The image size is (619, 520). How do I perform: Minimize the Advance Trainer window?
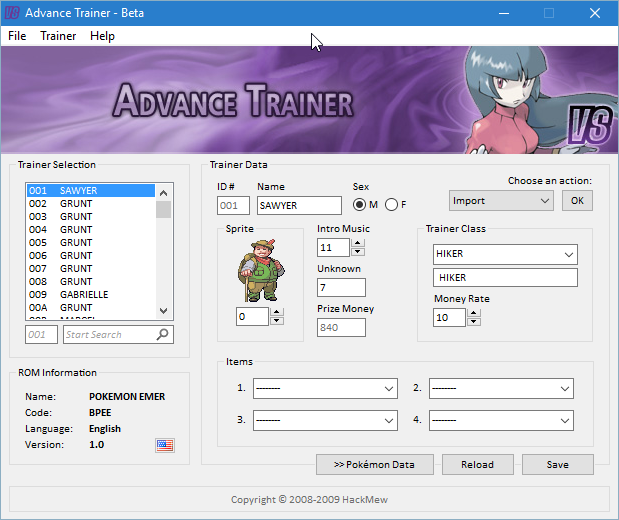[x=504, y=13]
